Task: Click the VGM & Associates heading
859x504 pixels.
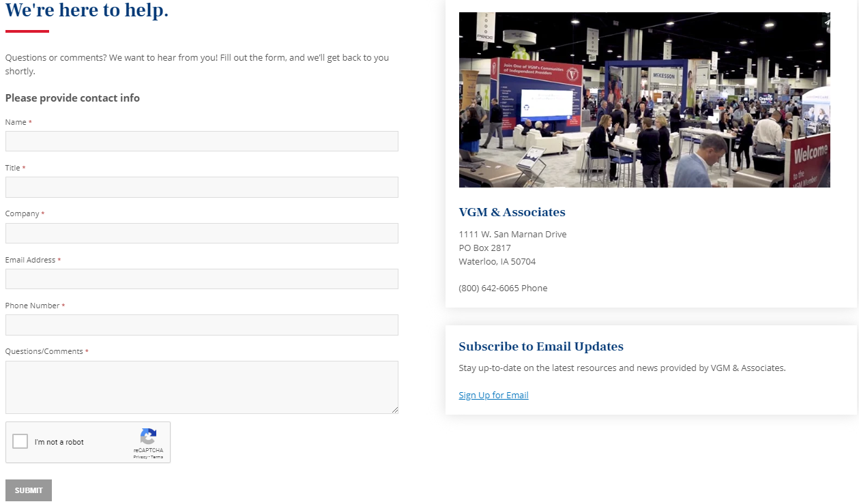Action: [x=512, y=212]
